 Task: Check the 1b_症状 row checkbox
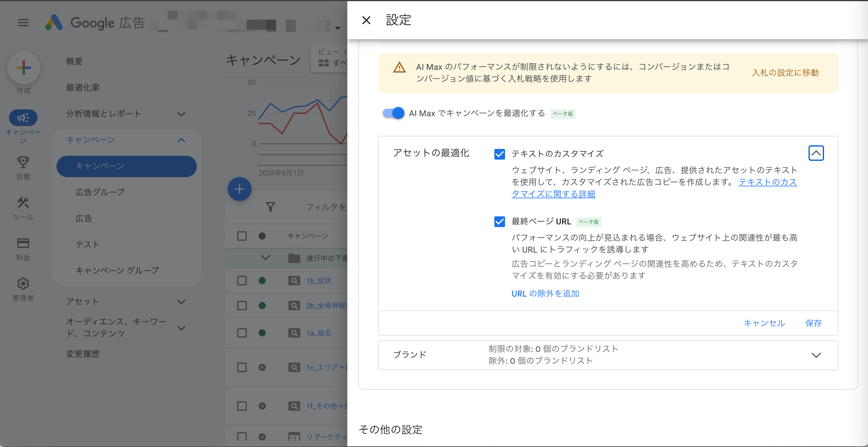pos(242,281)
